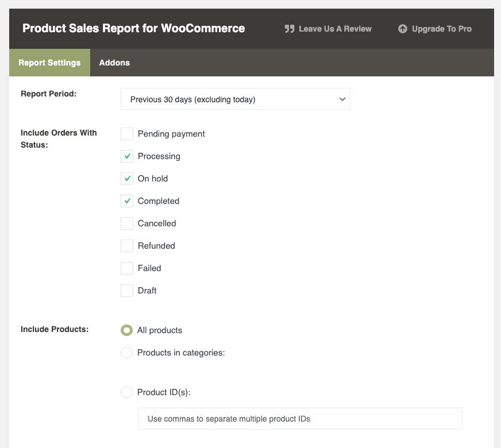Open the Addons tab
The image size is (501, 448).
(114, 63)
